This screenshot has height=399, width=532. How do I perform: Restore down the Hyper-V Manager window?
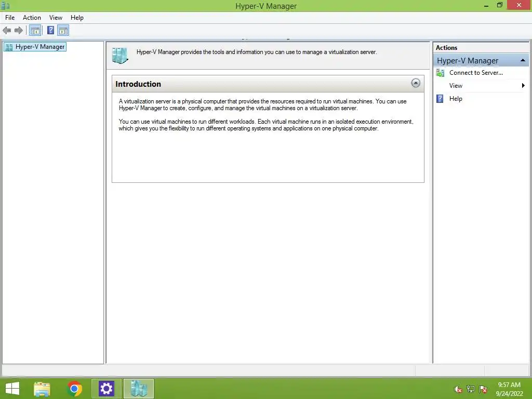pos(499,5)
